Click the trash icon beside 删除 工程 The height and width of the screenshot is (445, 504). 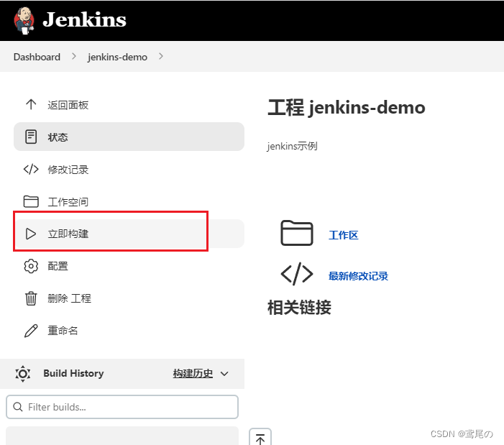coord(31,298)
